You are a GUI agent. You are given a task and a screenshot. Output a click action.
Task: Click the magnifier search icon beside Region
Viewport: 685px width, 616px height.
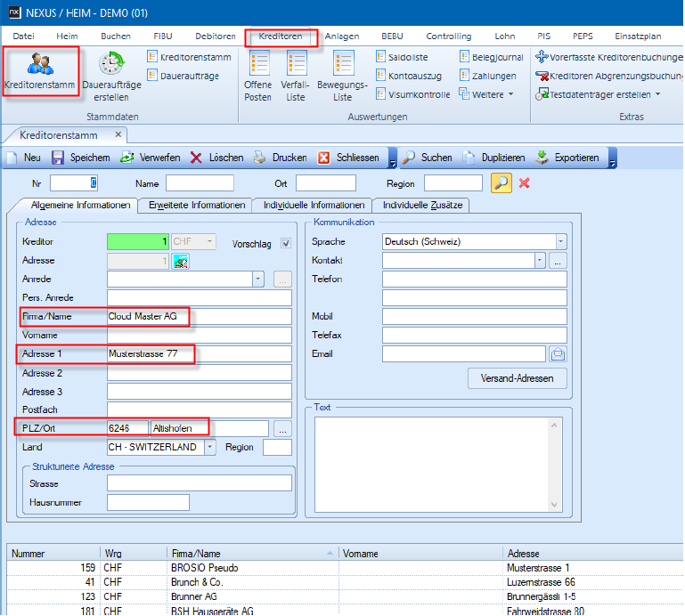(502, 182)
